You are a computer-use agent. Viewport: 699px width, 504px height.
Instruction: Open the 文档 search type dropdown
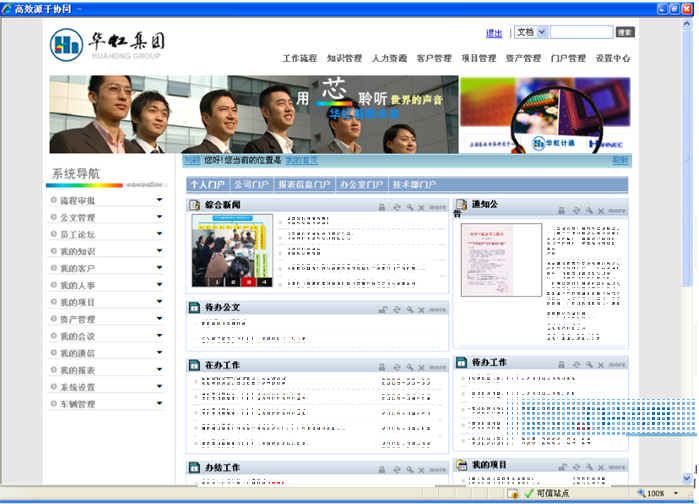tap(542, 32)
